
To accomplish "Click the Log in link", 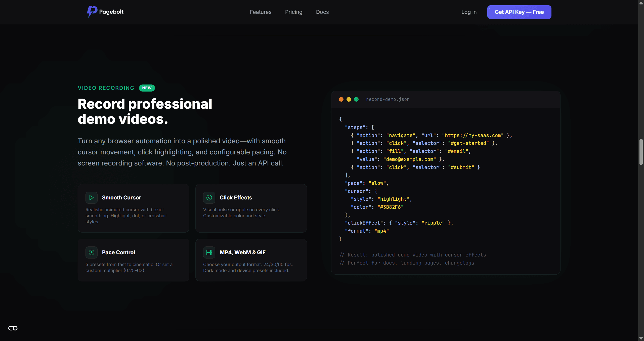I will point(469,12).
